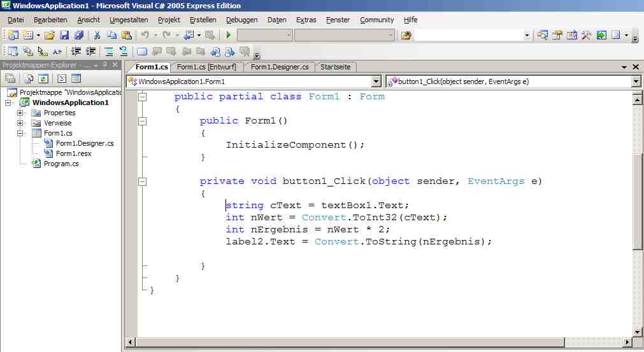The width and height of the screenshot is (644, 352).
Task: Open the button1_Click members dropdown
Action: [636, 81]
